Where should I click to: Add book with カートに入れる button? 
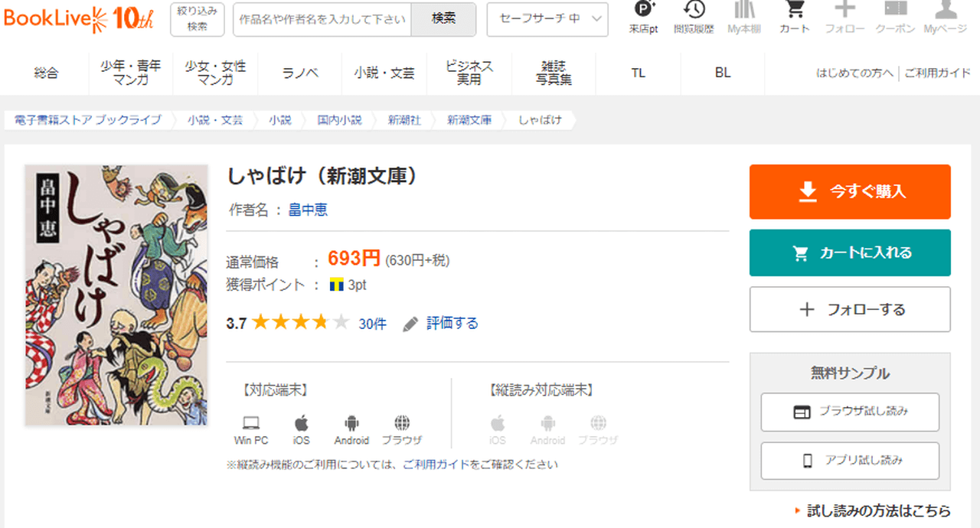850,253
